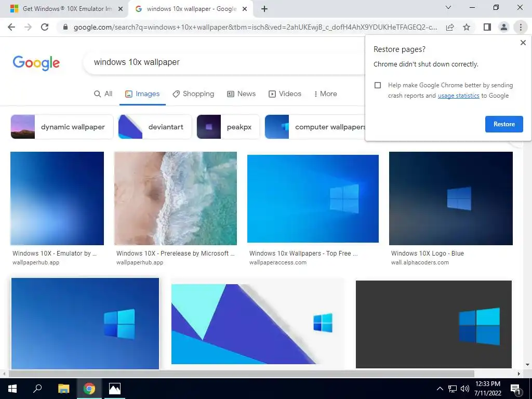Image resolution: width=532 pixels, height=399 pixels.
Task: Click 'Windows 10X - Emulator by ...' caption
Action: pos(55,254)
